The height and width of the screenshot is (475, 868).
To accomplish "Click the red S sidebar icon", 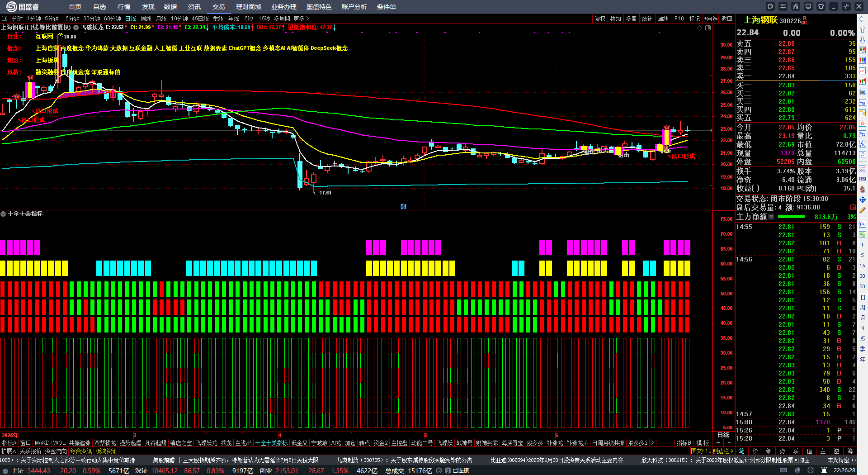I will pyautogui.click(x=863, y=189).
